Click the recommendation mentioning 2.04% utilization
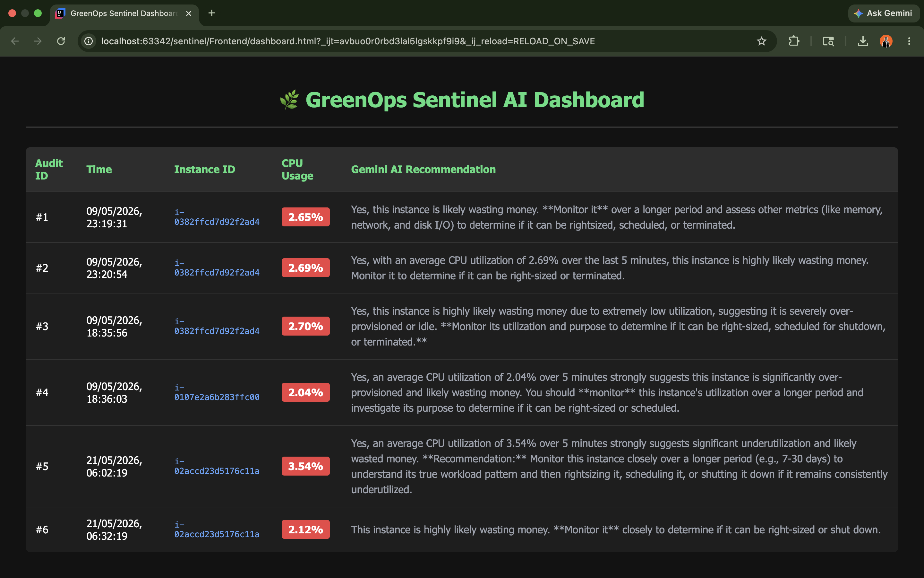The width and height of the screenshot is (924, 578). (x=607, y=393)
